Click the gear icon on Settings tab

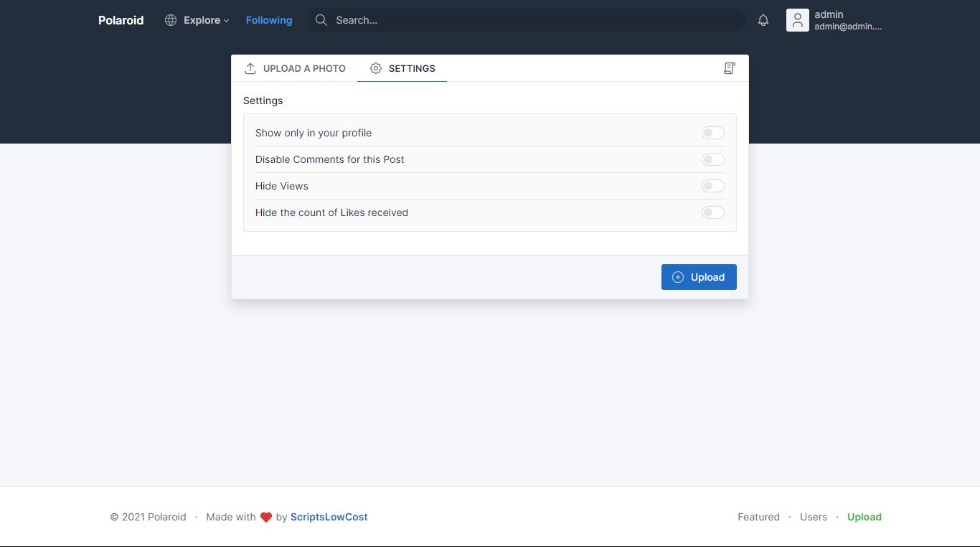(x=376, y=68)
